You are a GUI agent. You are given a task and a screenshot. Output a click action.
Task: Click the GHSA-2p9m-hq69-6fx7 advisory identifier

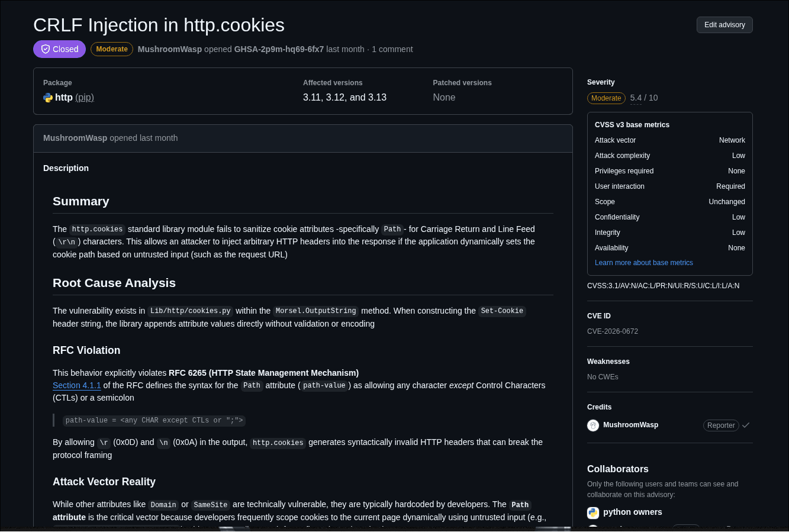[279, 49]
